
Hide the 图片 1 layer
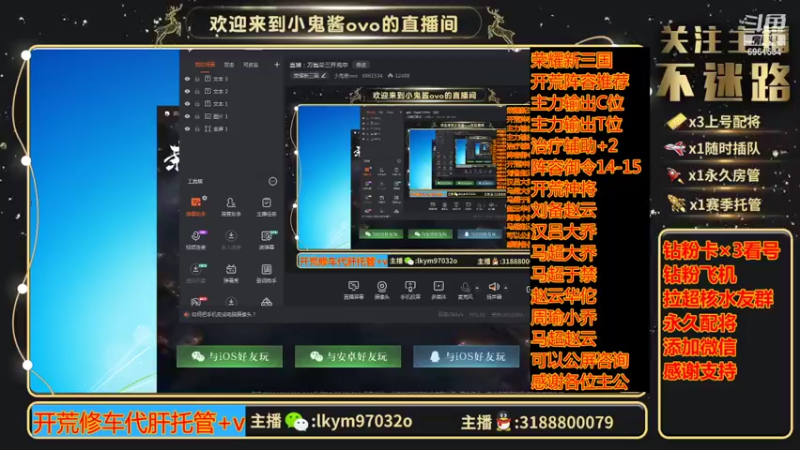187,116
